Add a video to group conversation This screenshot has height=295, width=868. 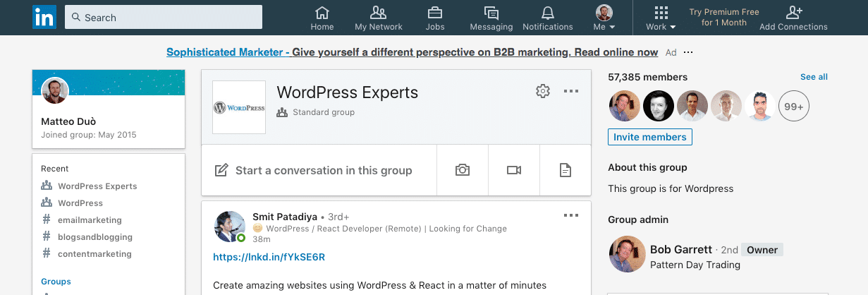point(514,170)
